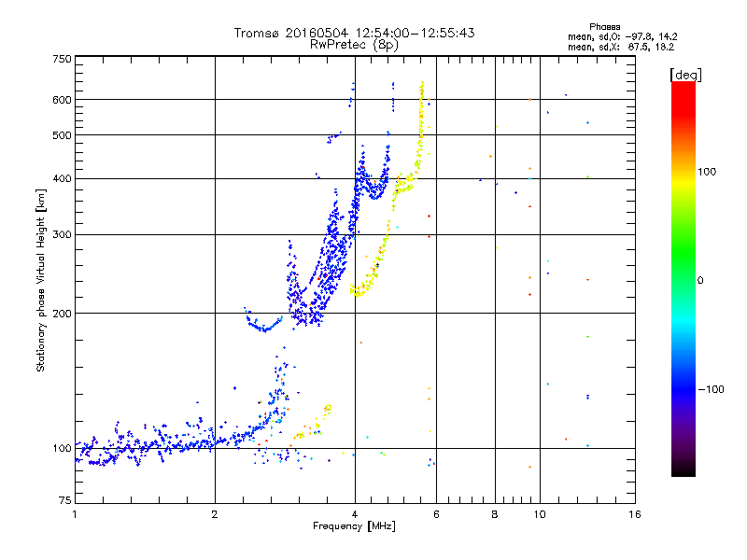Click the colorbar tick label '100'
747x560 pixels.
[707, 172]
